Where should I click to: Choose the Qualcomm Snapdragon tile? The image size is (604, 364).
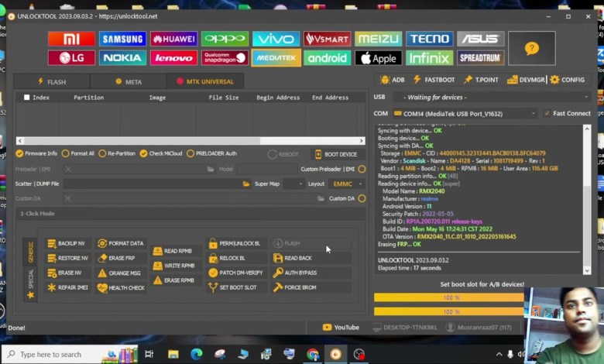[x=225, y=58]
